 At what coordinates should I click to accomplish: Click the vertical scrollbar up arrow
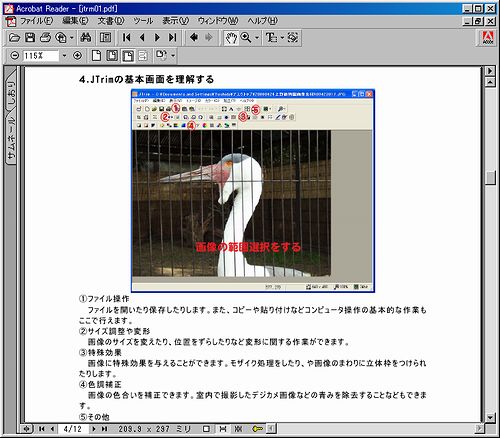coord(490,82)
